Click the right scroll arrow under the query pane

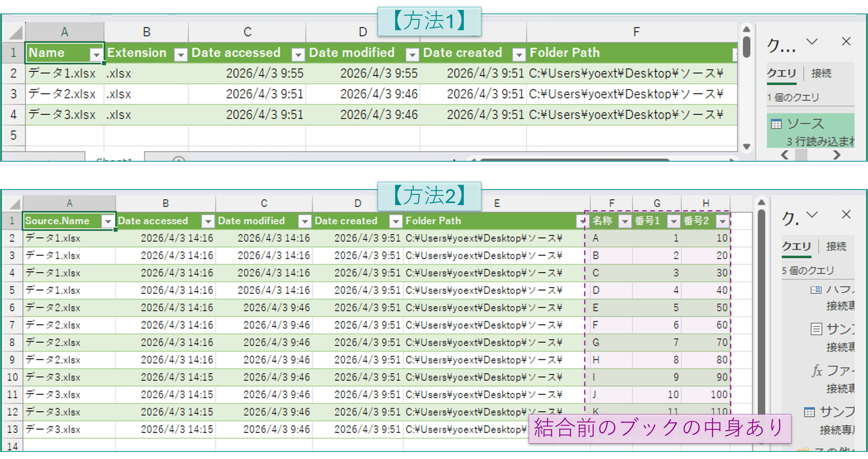(x=837, y=155)
